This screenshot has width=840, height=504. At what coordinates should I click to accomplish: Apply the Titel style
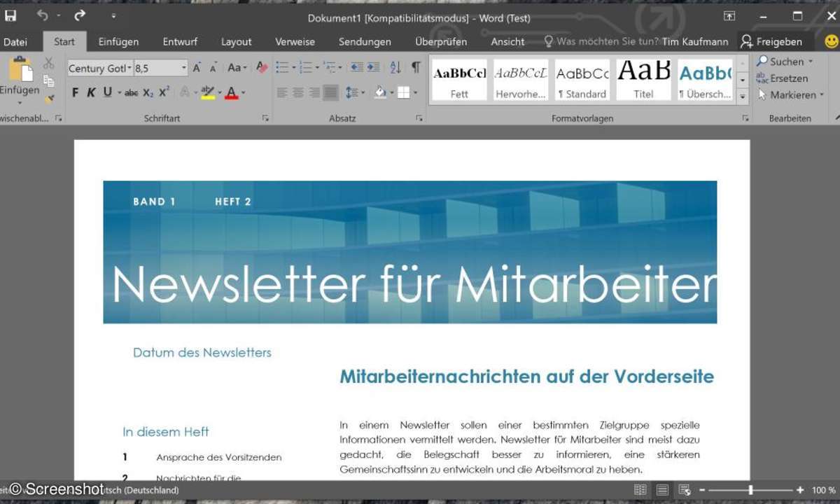click(643, 80)
